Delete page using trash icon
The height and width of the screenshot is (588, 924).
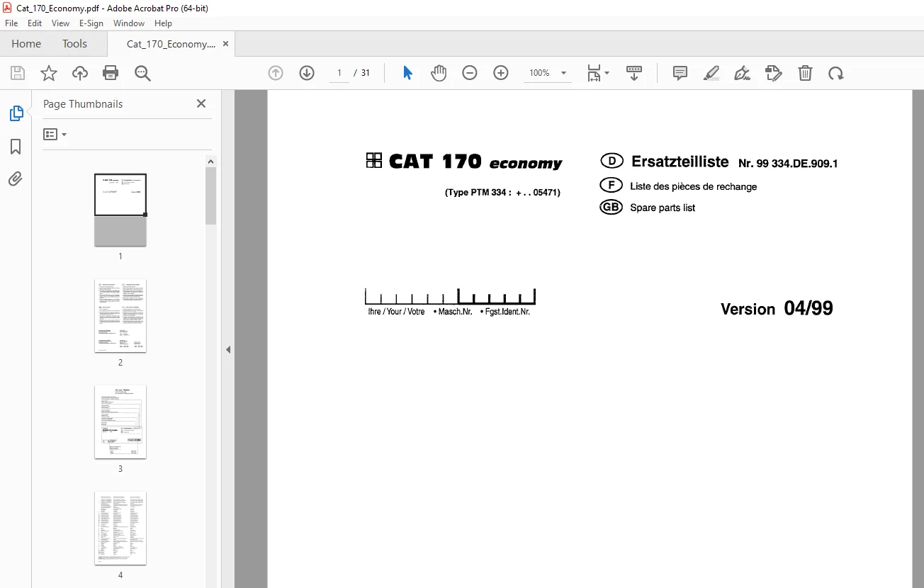pos(805,73)
